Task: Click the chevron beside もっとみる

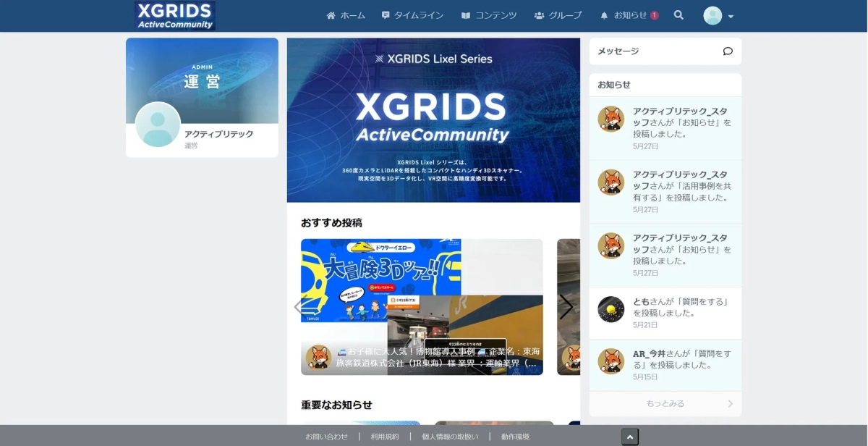Action: coord(730,404)
